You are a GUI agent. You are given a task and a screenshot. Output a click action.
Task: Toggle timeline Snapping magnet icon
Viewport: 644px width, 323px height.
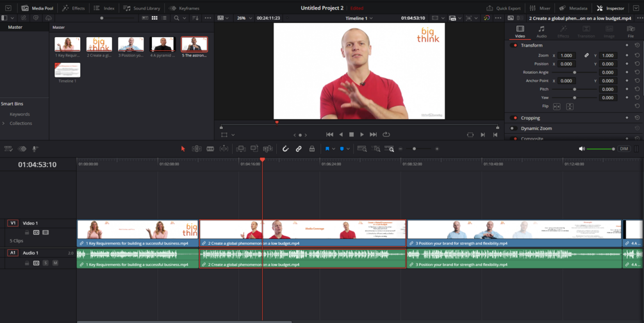285,149
